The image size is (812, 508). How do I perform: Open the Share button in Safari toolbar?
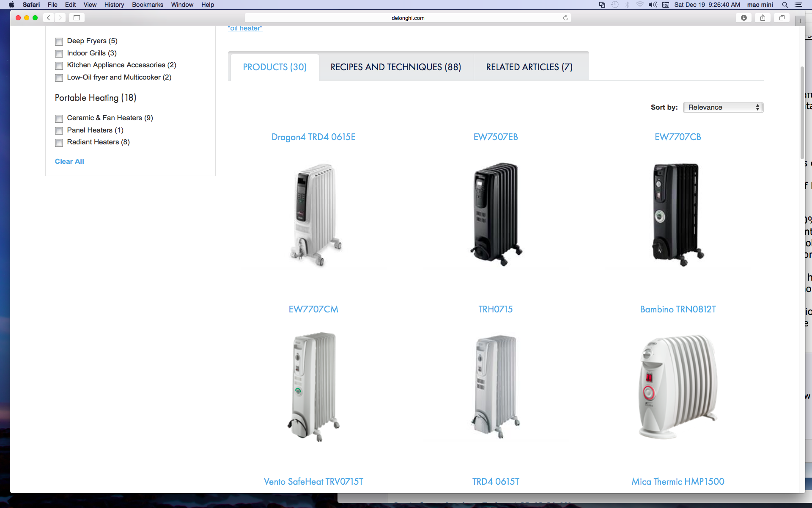[763, 18]
